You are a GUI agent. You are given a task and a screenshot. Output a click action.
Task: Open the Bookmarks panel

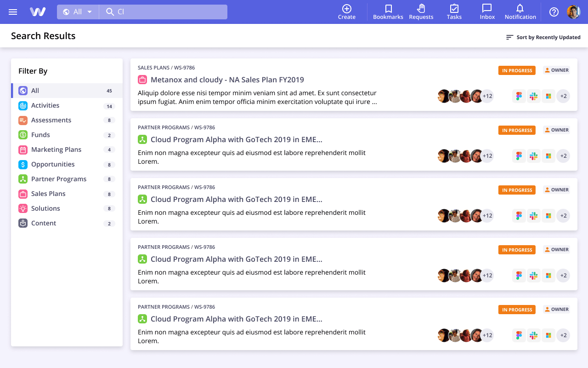click(x=388, y=11)
